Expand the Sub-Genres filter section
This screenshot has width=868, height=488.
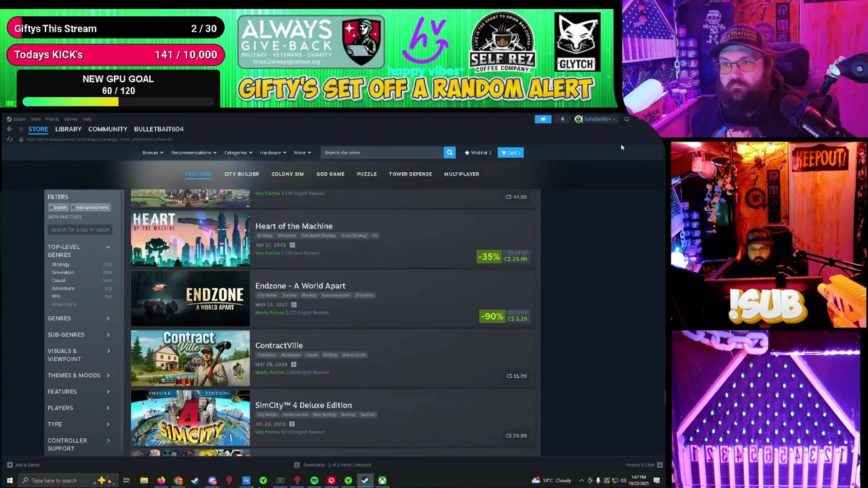click(79, 335)
